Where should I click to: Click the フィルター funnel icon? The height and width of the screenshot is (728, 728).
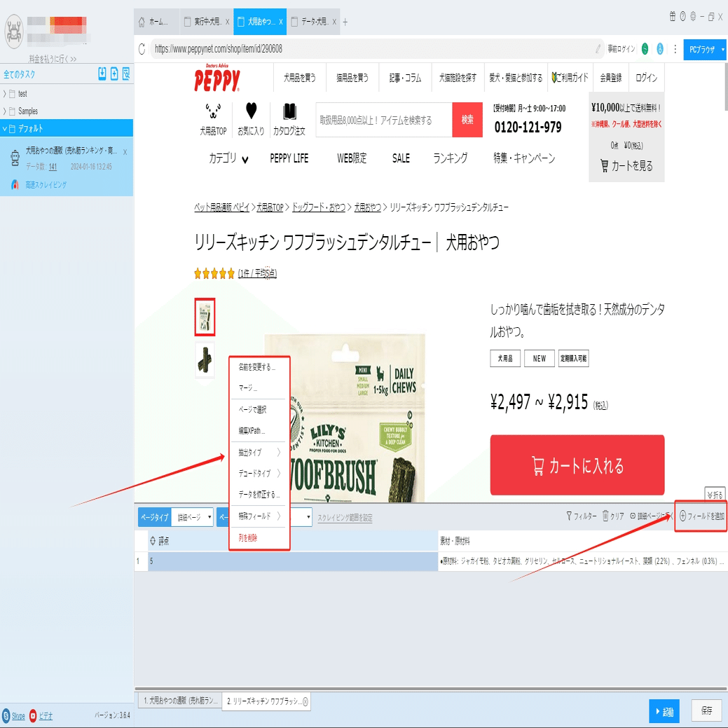(569, 516)
